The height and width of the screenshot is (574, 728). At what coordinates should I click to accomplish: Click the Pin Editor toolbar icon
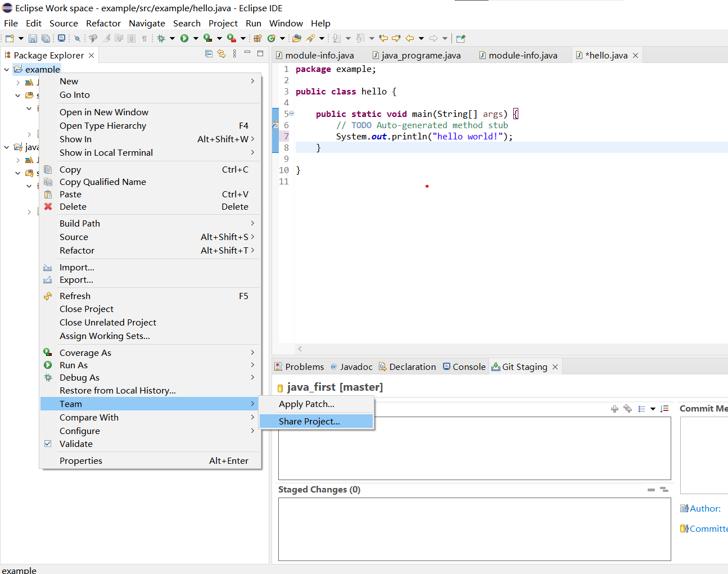[461, 38]
